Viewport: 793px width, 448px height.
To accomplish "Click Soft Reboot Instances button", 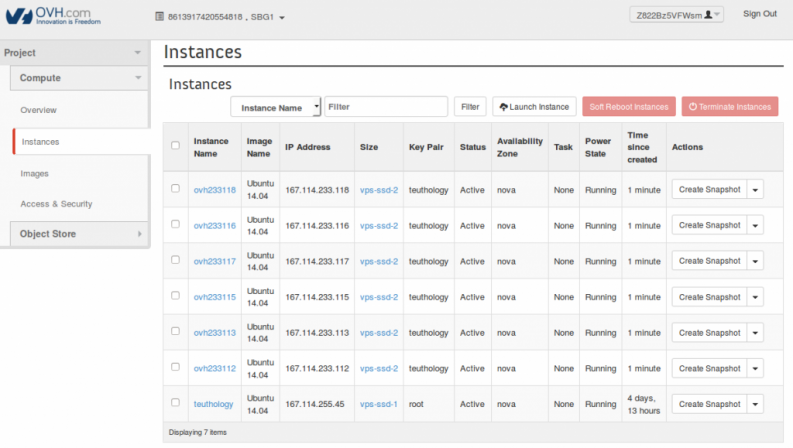I will pyautogui.click(x=628, y=107).
